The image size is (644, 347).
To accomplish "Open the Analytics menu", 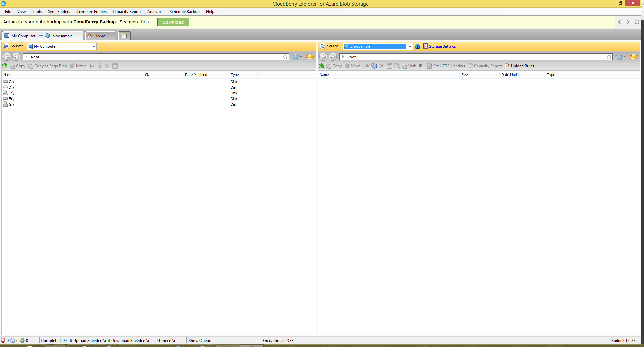I will [155, 12].
